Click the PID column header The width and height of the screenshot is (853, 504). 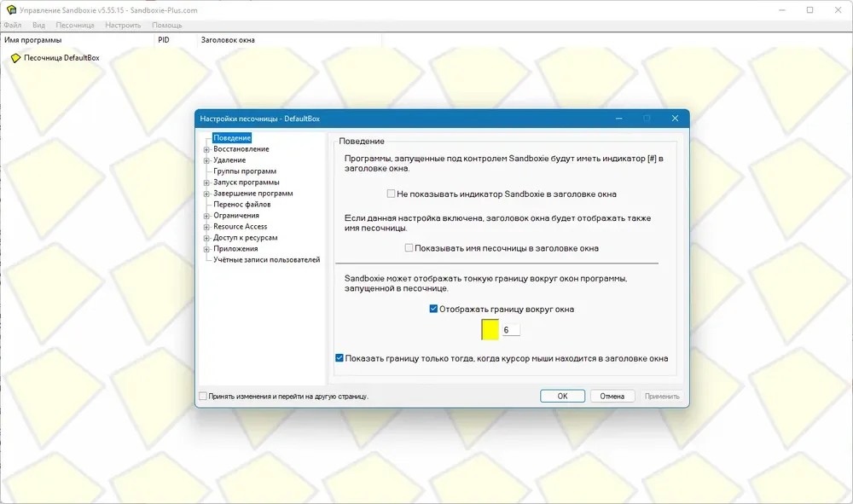pyautogui.click(x=175, y=40)
